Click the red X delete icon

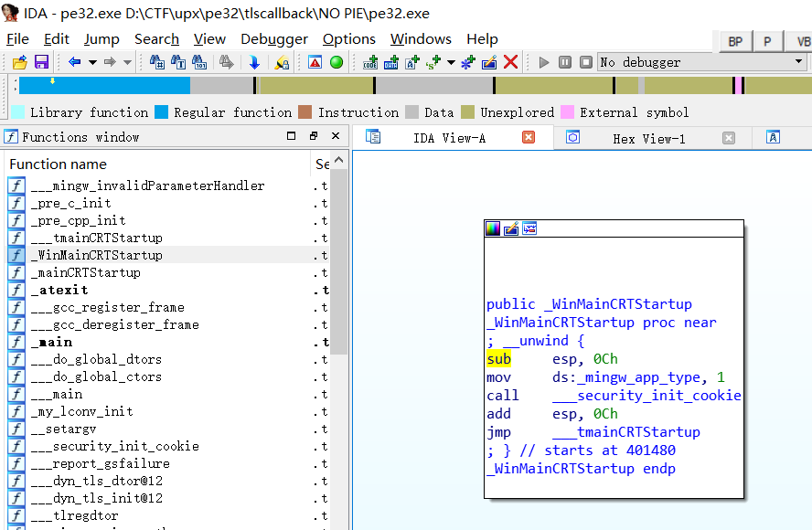click(511, 62)
